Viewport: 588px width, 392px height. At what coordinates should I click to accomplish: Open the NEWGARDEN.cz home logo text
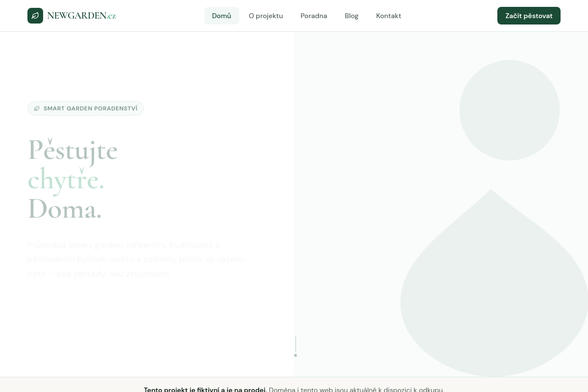point(81,16)
